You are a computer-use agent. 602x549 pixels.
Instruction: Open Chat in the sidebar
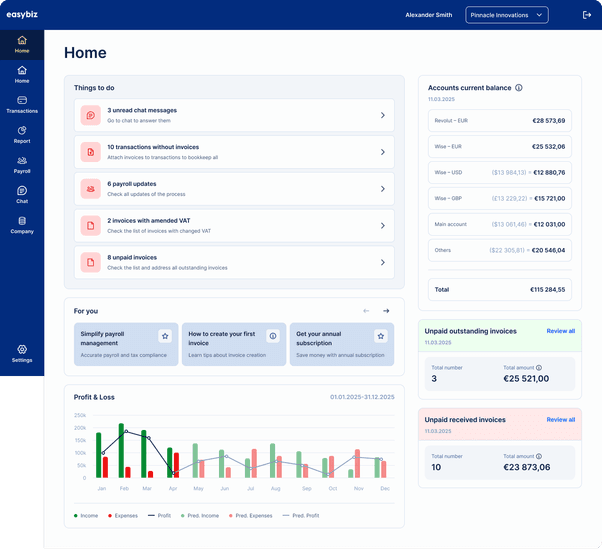point(22,195)
